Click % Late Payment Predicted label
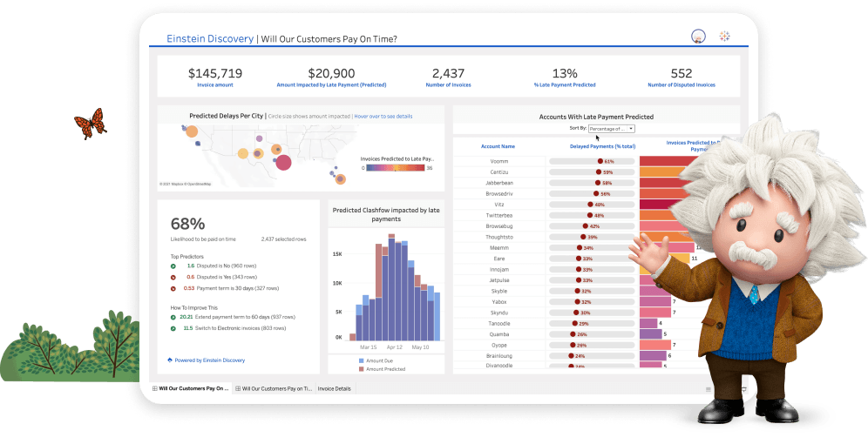 tap(565, 85)
